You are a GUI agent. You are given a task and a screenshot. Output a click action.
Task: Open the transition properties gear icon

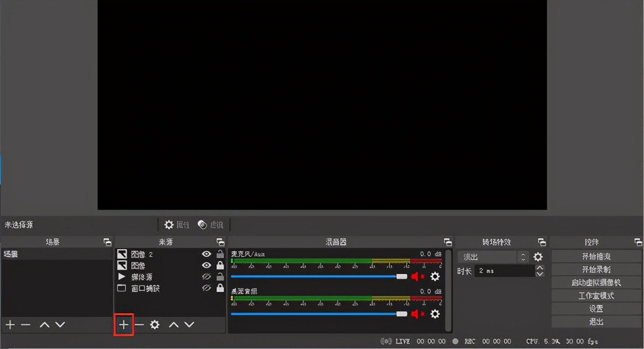point(538,257)
